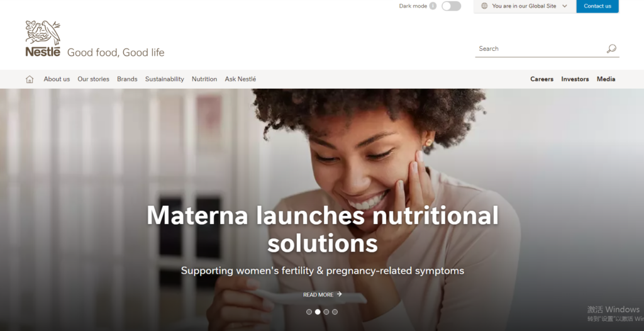
Task: Select the first carousel slide dot
Action: click(309, 311)
